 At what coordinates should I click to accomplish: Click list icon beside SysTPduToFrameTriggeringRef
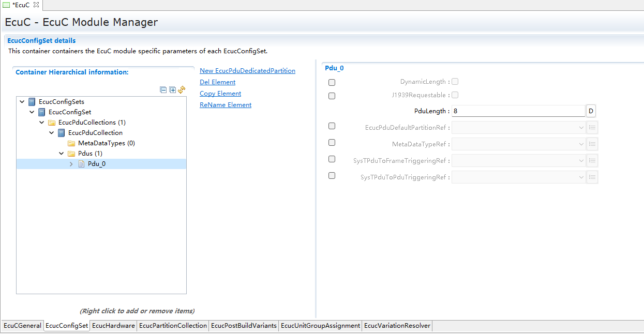592,160
